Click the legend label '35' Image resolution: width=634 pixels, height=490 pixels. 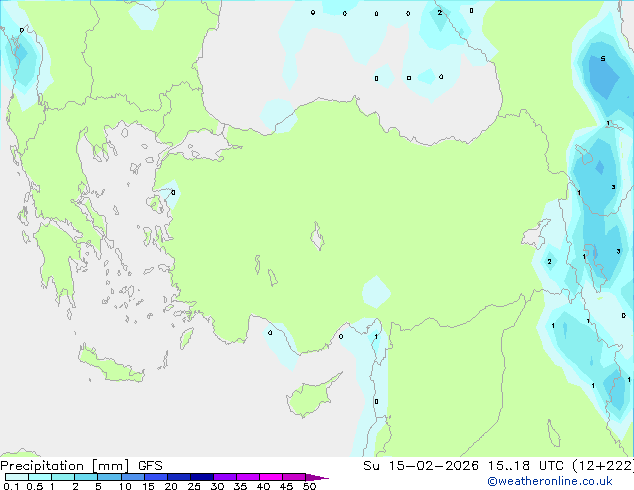point(240,486)
